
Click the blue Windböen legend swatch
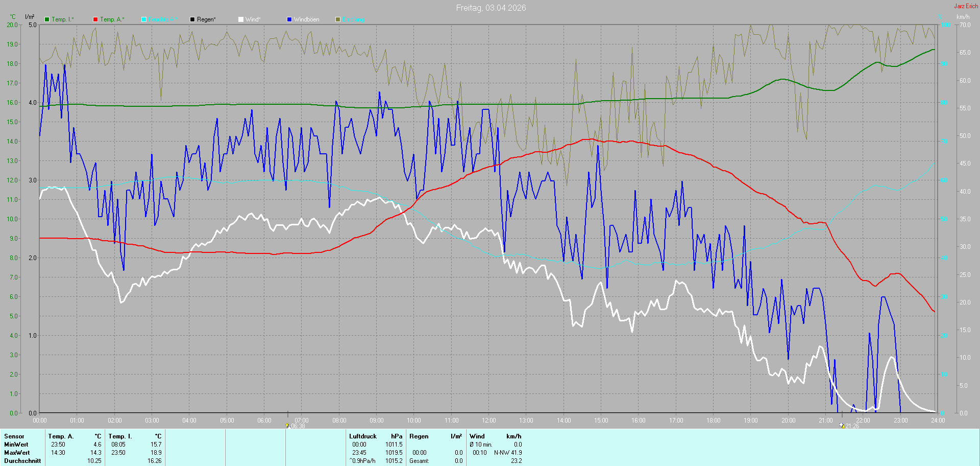click(289, 19)
